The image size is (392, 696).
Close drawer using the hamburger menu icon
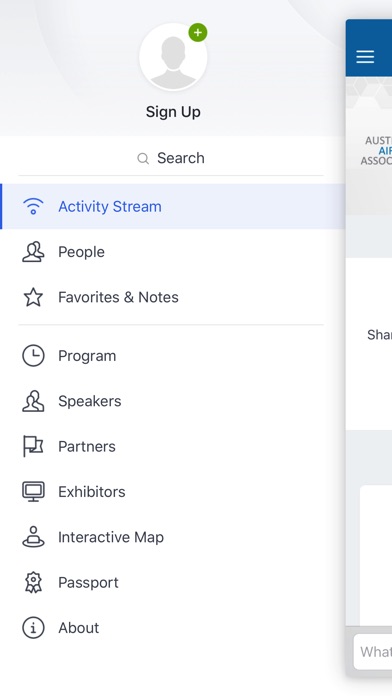(365, 56)
